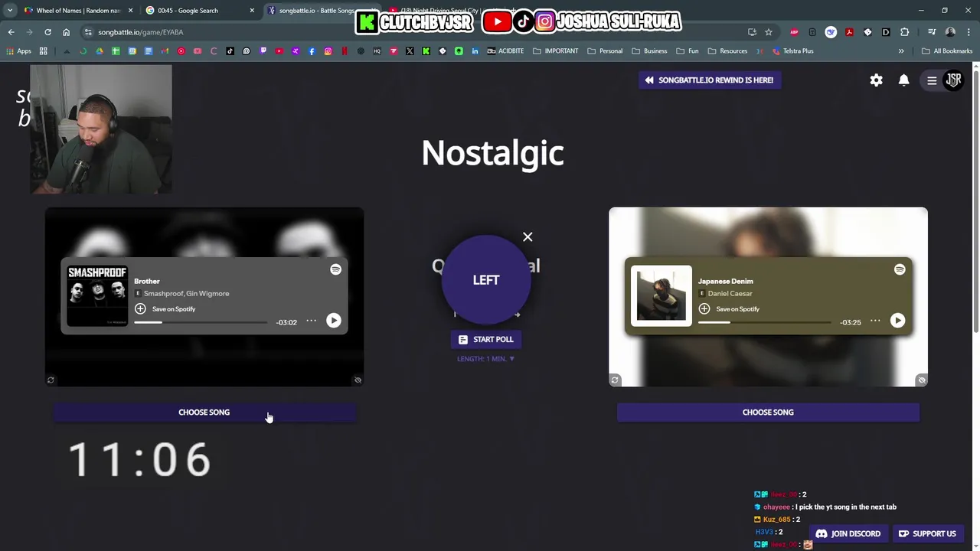Screen dimensions: 980x551
Task: Expand the poll Length: 1 min dropdown
Action: tap(486, 359)
